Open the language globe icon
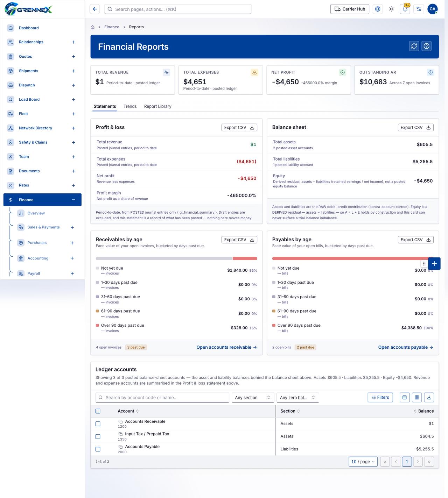448x498 pixels. pyautogui.click(x=378, y=9)
